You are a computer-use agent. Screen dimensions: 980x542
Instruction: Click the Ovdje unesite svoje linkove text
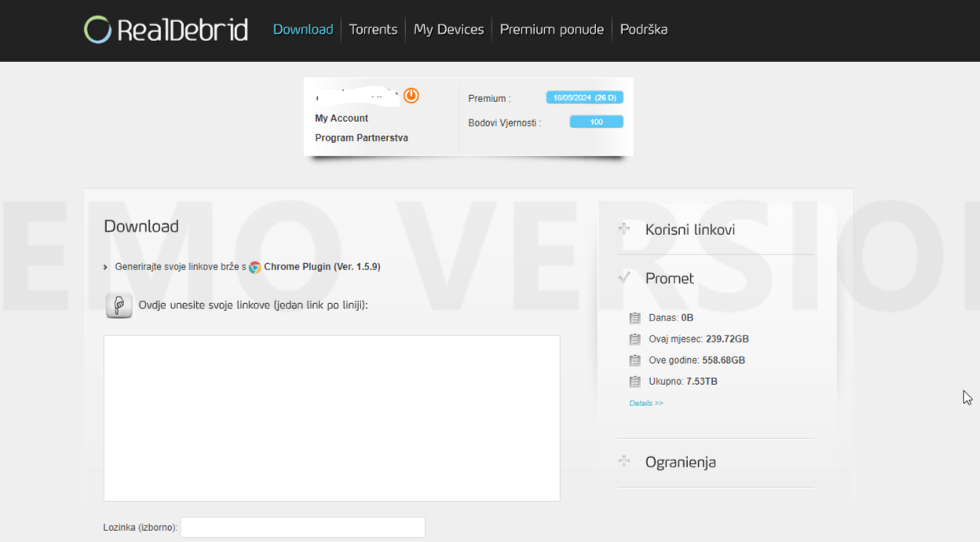pyautogui.click(x=253, y=305)
